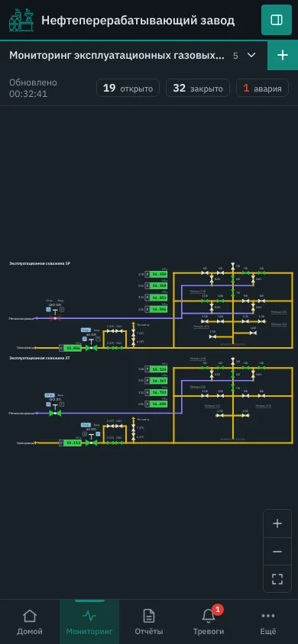
Task: Click the refinery logo icon
Action: pos(21,20)
